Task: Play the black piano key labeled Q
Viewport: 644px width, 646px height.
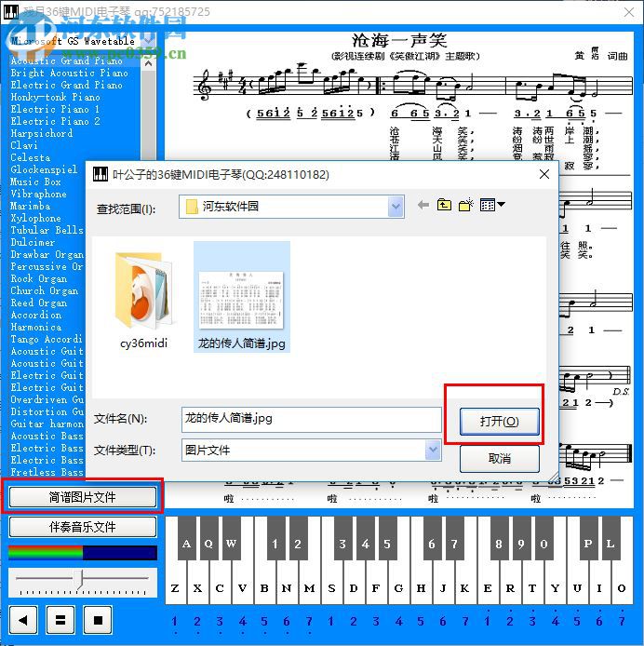Action: (208, 538)
